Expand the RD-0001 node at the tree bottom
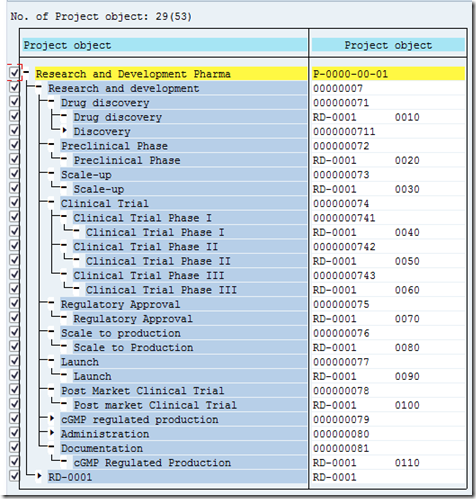Viewport: 476px width, 499px height. pyautogui.click(x=39, y=476)
